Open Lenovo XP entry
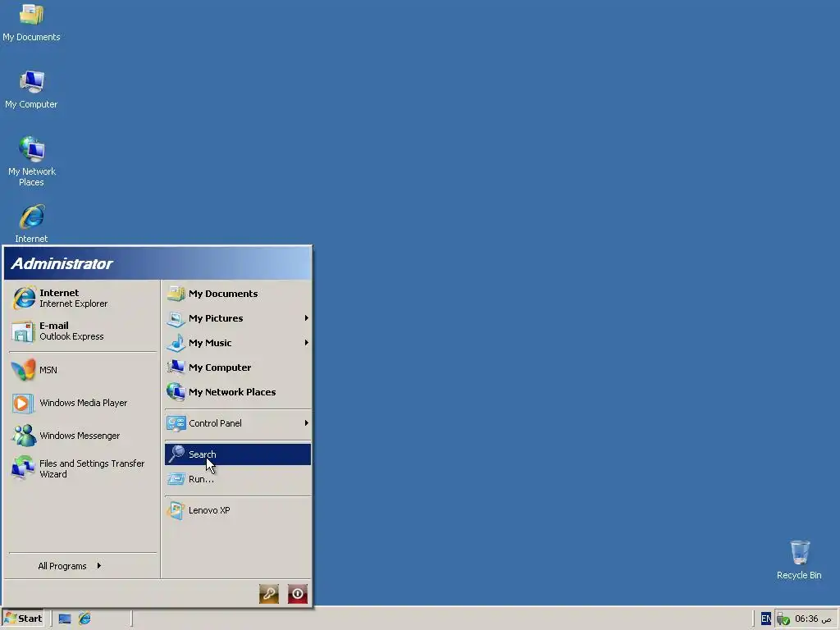This screenshot has width=840, height=630. pos(237,510)
